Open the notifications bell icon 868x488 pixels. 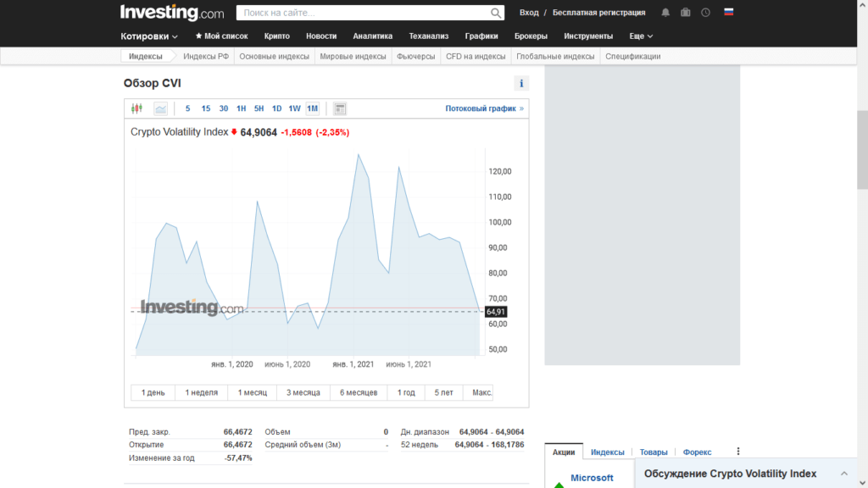point(665,13)
